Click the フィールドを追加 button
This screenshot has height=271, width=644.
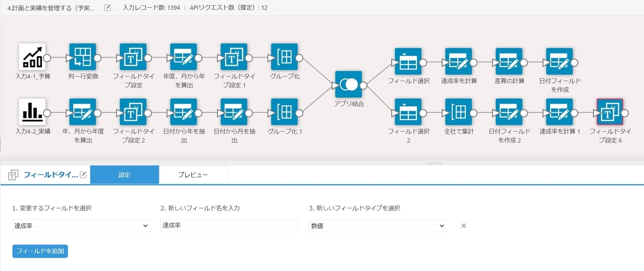point(40,251)
